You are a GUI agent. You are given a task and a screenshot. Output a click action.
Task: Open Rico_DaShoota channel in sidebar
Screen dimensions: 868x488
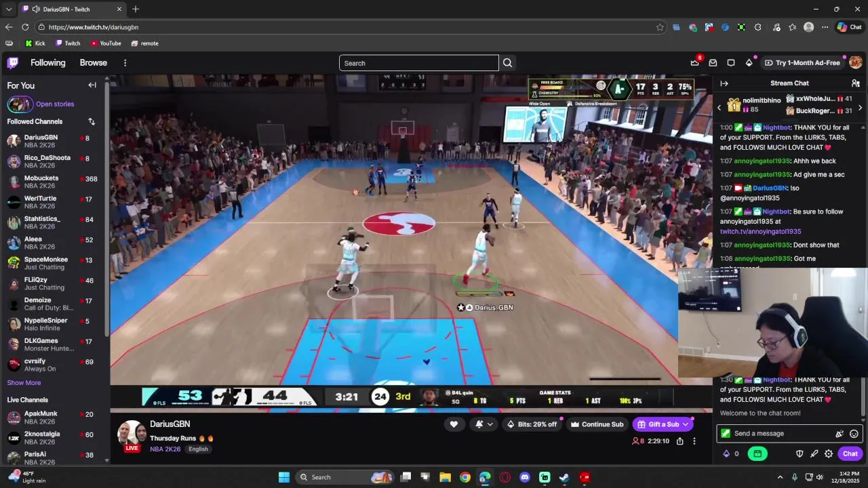click(53, 161)
